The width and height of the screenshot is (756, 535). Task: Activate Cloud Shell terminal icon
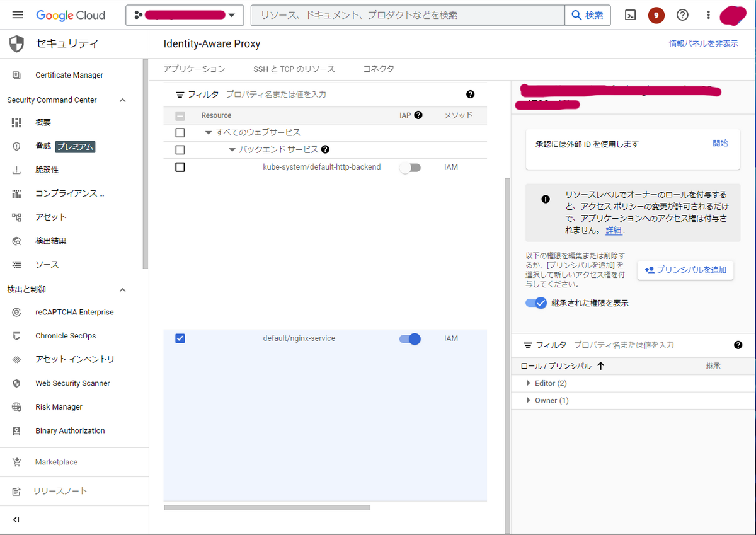pyautogui.click(x=630, y=15)
